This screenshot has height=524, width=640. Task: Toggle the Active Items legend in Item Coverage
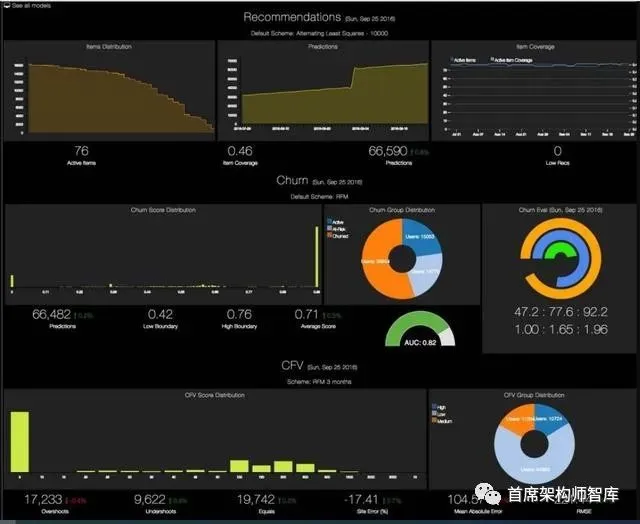(463, 60)
